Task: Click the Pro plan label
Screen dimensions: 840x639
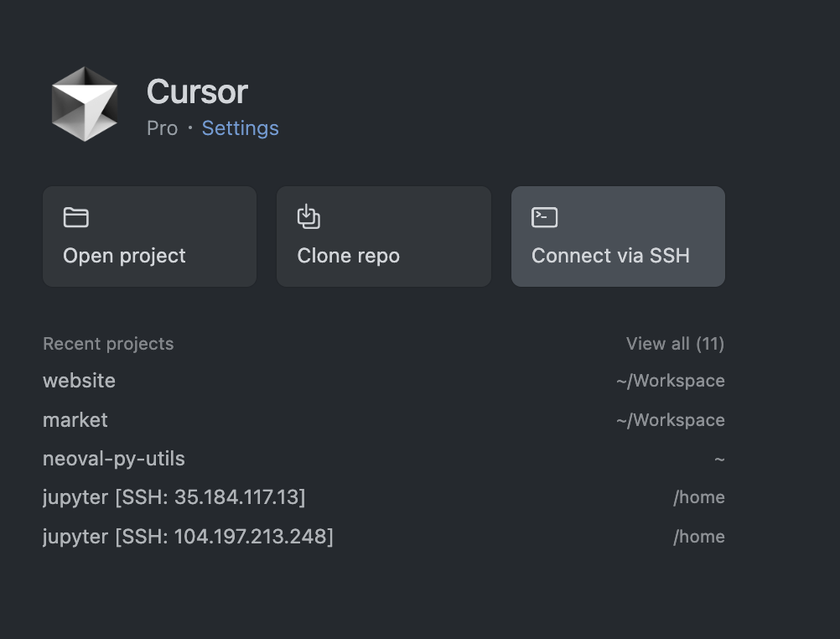Action: click(x=163, y=128)
